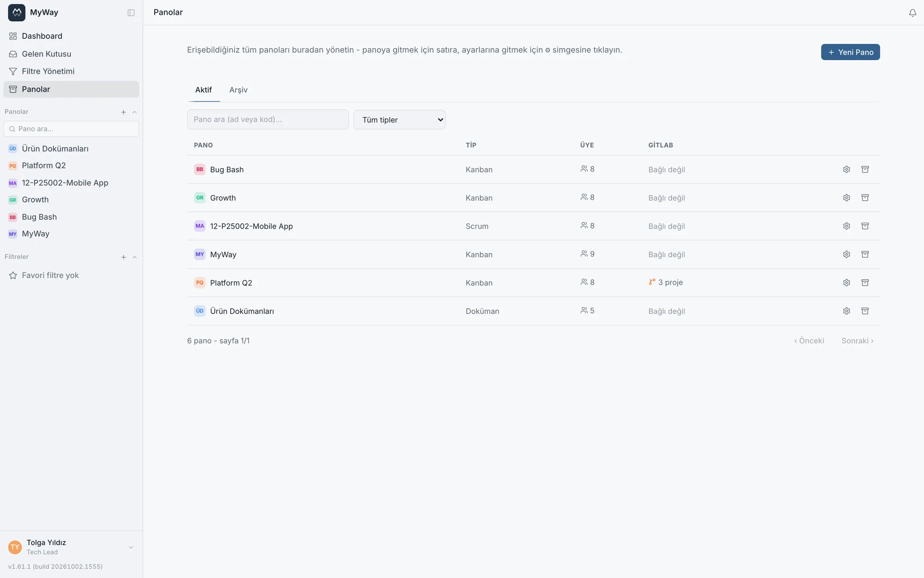This screenshot has width=924, height=578.
Task: Open 12-P25002-Mobile App in sidebar list
Action: click(x=71, y=183)
